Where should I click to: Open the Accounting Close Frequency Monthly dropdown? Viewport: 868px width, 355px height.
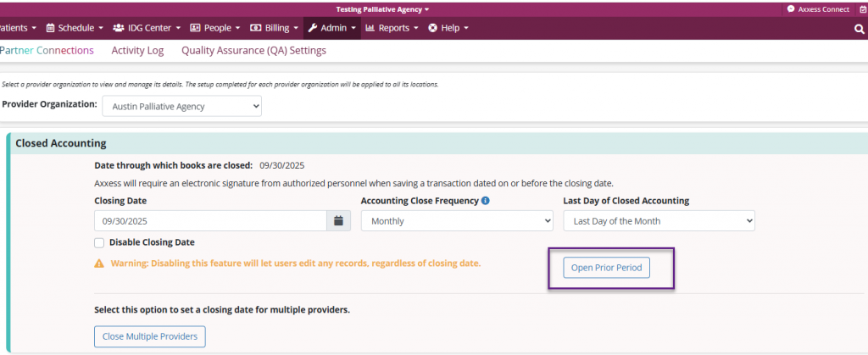pyautogui.click(x=457, y=221)
